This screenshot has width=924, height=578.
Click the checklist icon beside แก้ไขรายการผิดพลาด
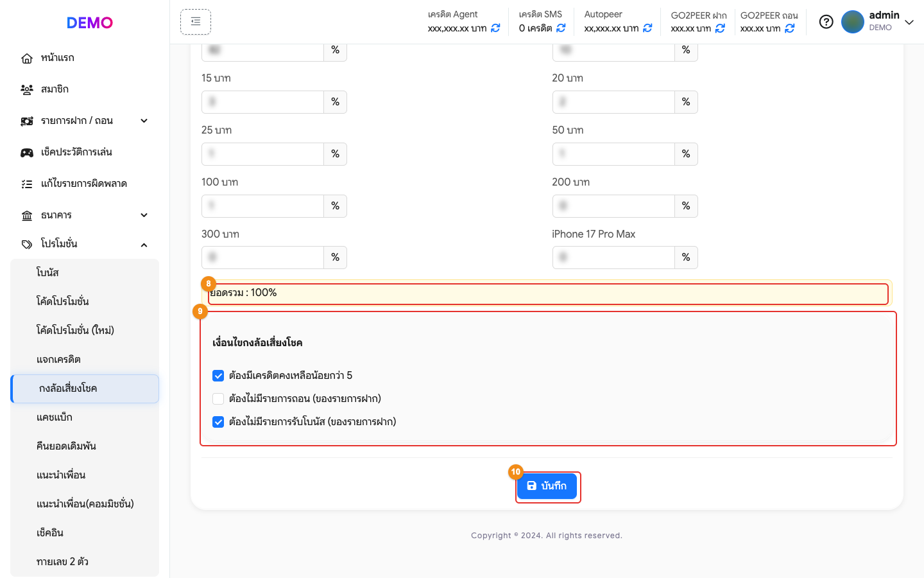(x=27, y=184)
